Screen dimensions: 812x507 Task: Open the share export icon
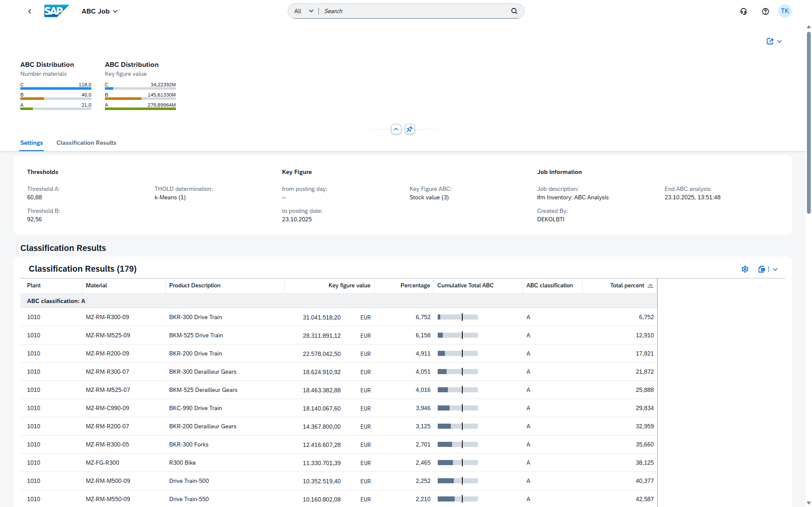tap(770, 41)
